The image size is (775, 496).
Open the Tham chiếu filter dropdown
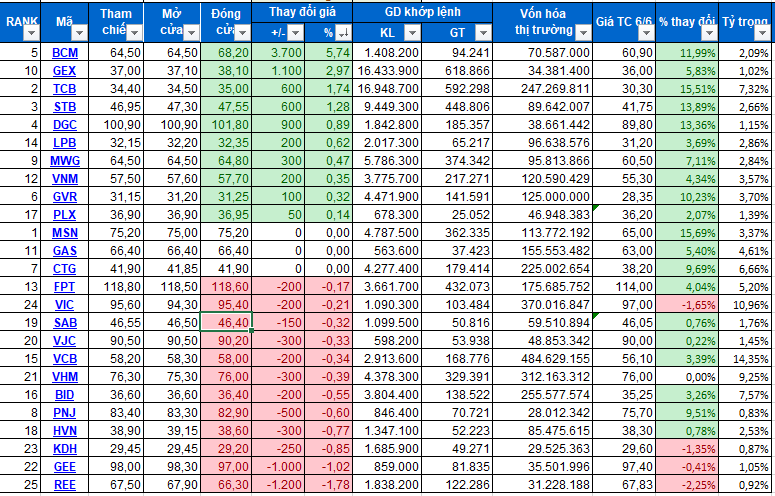(134, 33)
